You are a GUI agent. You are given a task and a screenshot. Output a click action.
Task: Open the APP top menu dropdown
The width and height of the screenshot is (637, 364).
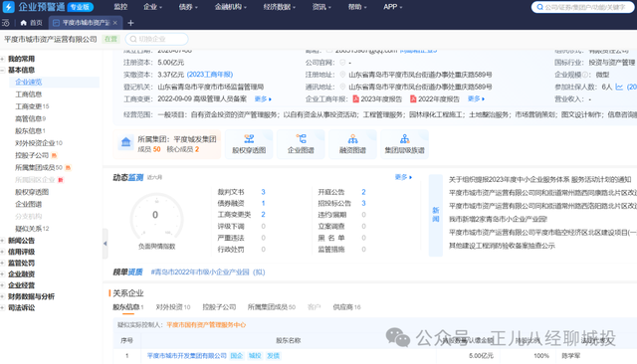(x=393, y=7)
